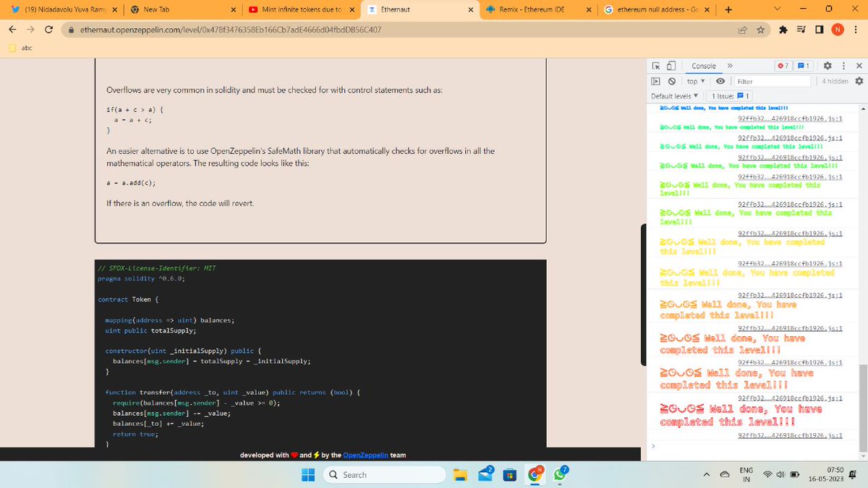The width and height of the screenshot is (868, 488).
Task: Open DevTools three-dot customize menu
Action: [x=843, y=66]
